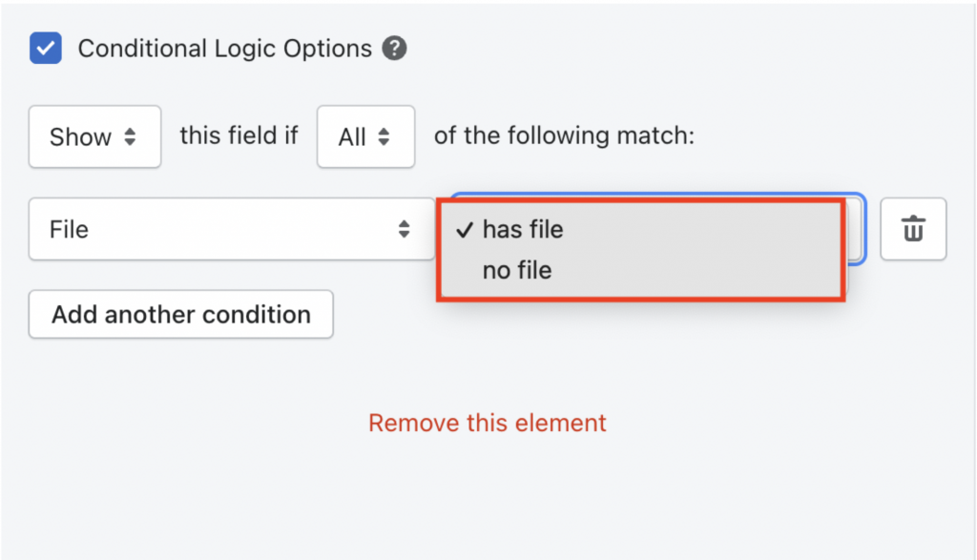Open the File field dropdown

tap(229, 229)
